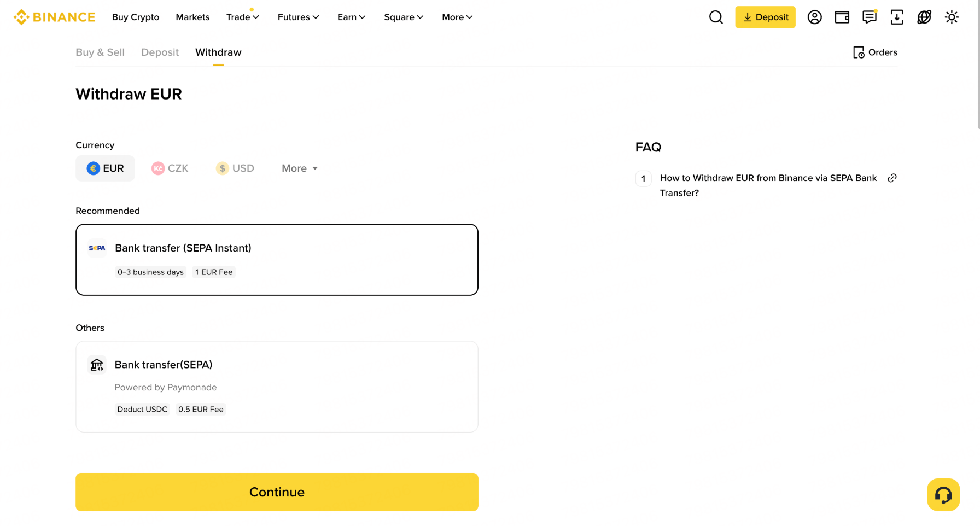Open the search magnifier icon
Image resolution: width=980 pixels, height=526 pixels.
tap(716, 17)
